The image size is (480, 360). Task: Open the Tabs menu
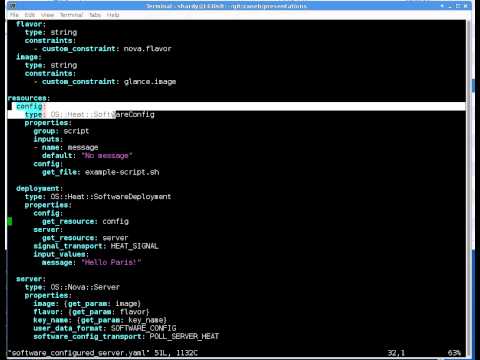point(95,15)
